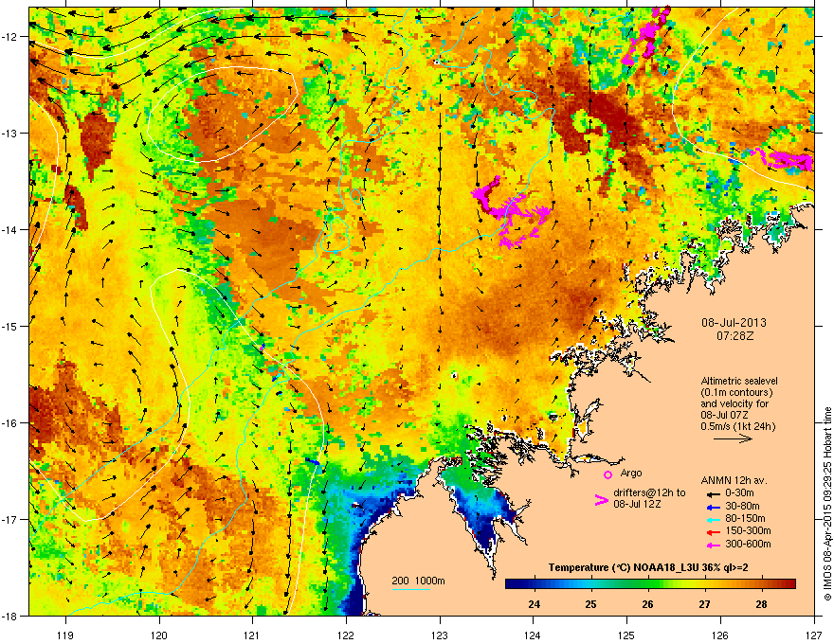The width and height of the screenshot is (834, 644).
Task: Click the colorbar tick label 26
Action: [x=647, y=604]
